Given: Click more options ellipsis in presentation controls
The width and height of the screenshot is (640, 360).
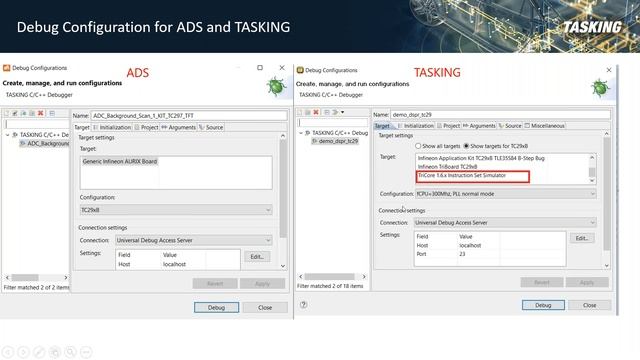Looking at the screenshot, I should pos(86,352).
